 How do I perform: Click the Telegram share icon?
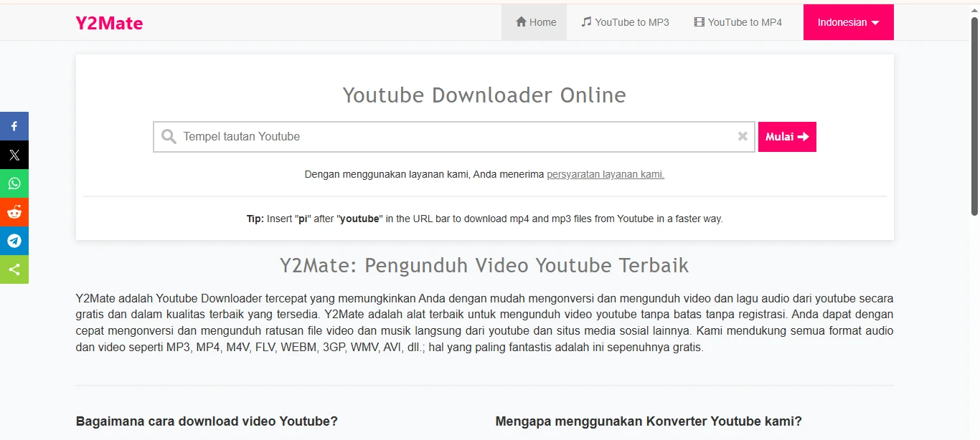14,241
